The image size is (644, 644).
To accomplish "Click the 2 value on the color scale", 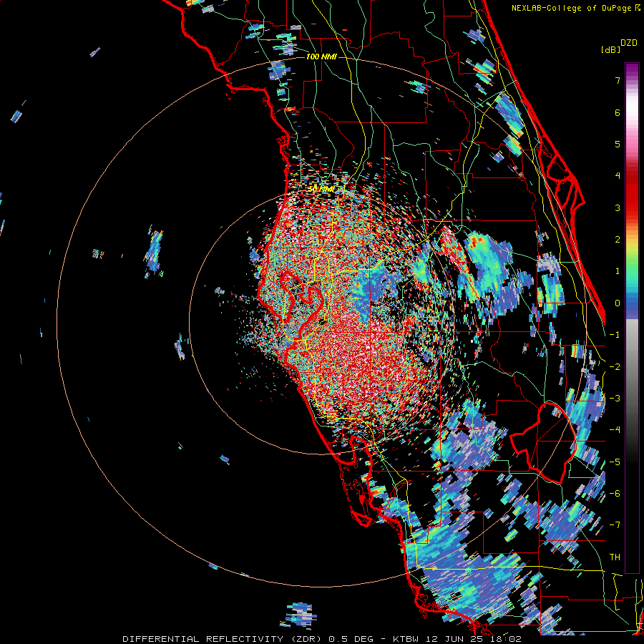I will tap(618, 240).
